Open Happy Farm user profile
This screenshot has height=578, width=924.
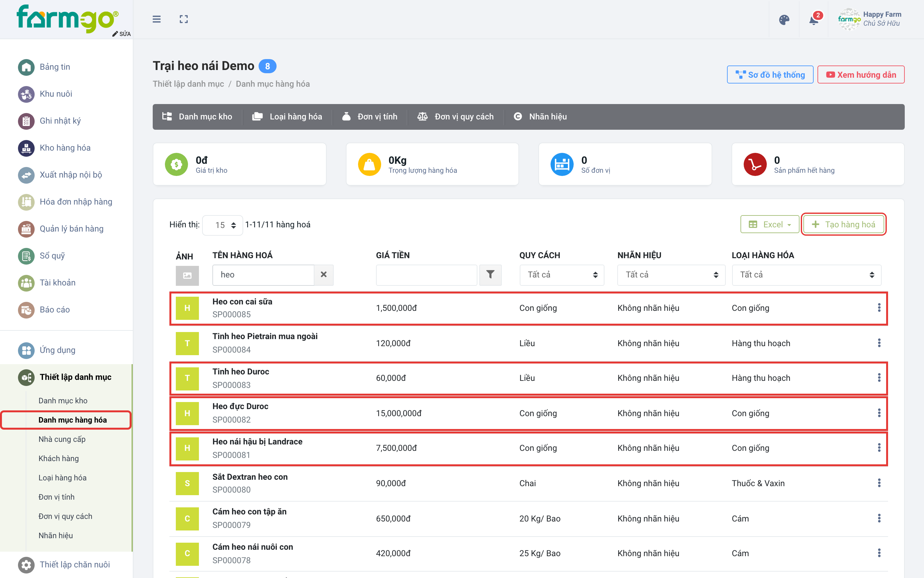(870, 19)
